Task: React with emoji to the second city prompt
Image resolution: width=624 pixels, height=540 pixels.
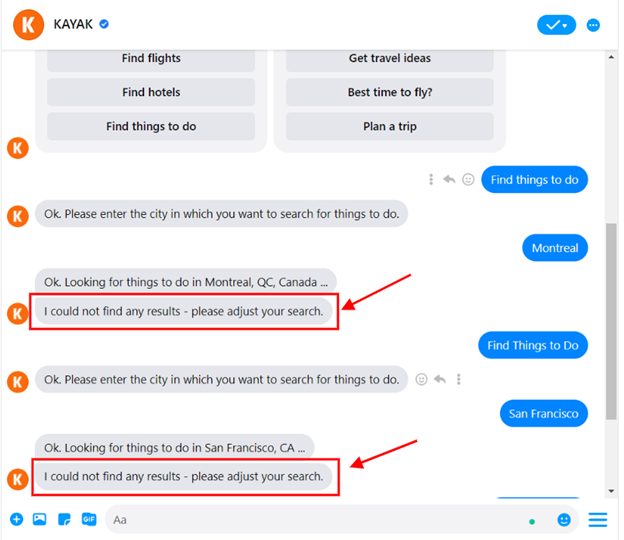Action: click(x=422, y=380)
